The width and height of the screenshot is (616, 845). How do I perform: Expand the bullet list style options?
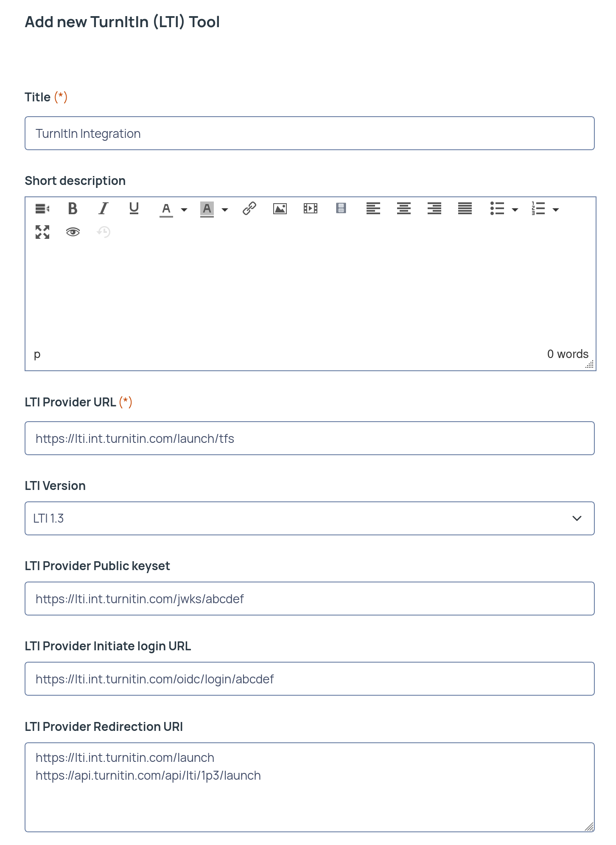[x=515, y=210]
